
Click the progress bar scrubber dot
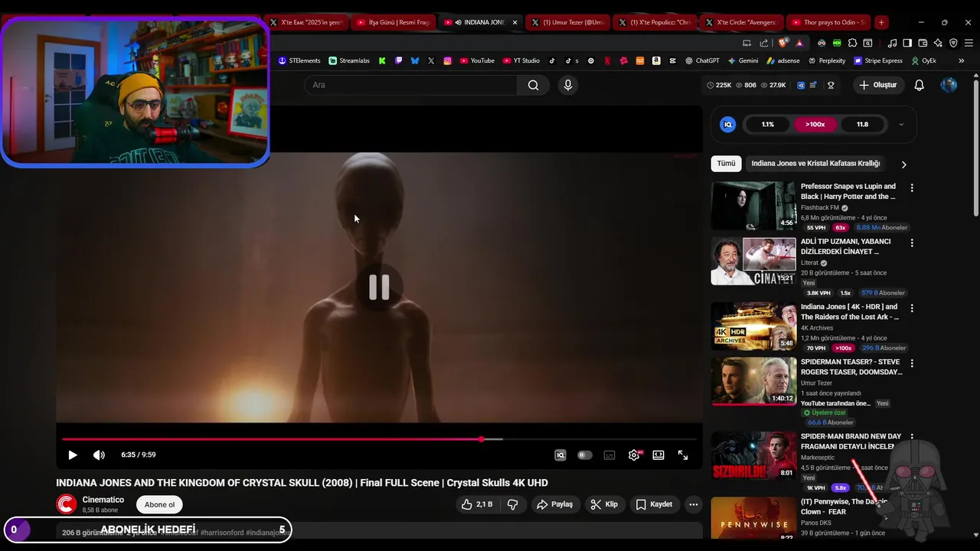pos(482,439)
